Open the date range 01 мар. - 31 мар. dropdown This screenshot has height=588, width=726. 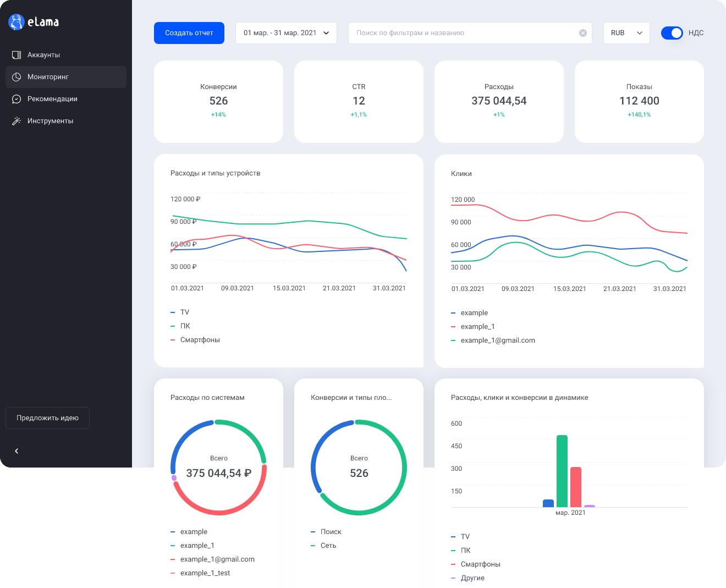(286, 33)
